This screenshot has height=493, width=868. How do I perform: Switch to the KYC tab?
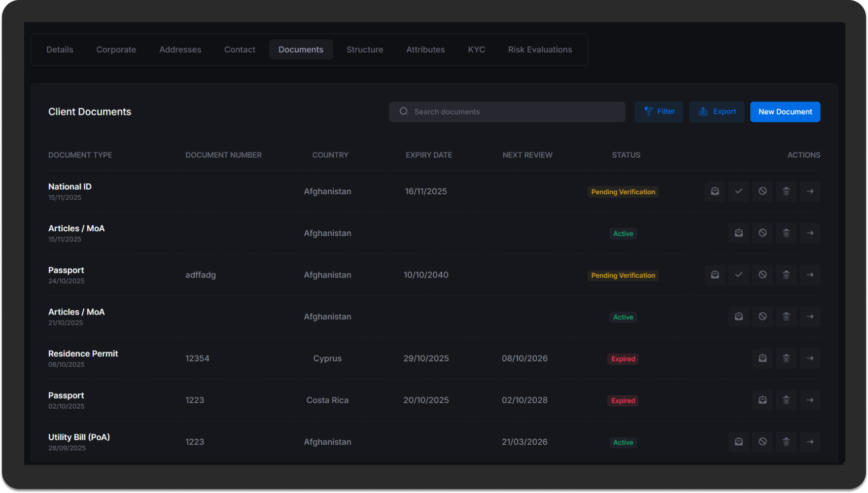click(x=476, y=49)
